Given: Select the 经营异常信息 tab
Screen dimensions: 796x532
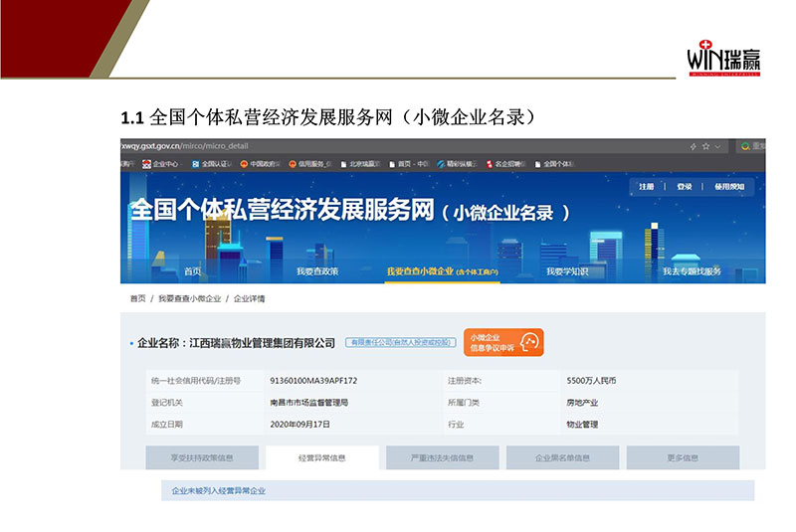Looking at the screenshot, I should (x=321, y=457).
